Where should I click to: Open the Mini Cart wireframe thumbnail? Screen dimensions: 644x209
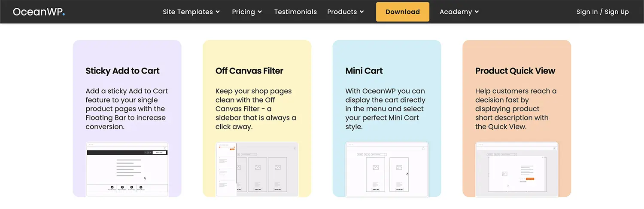[387, 169]
